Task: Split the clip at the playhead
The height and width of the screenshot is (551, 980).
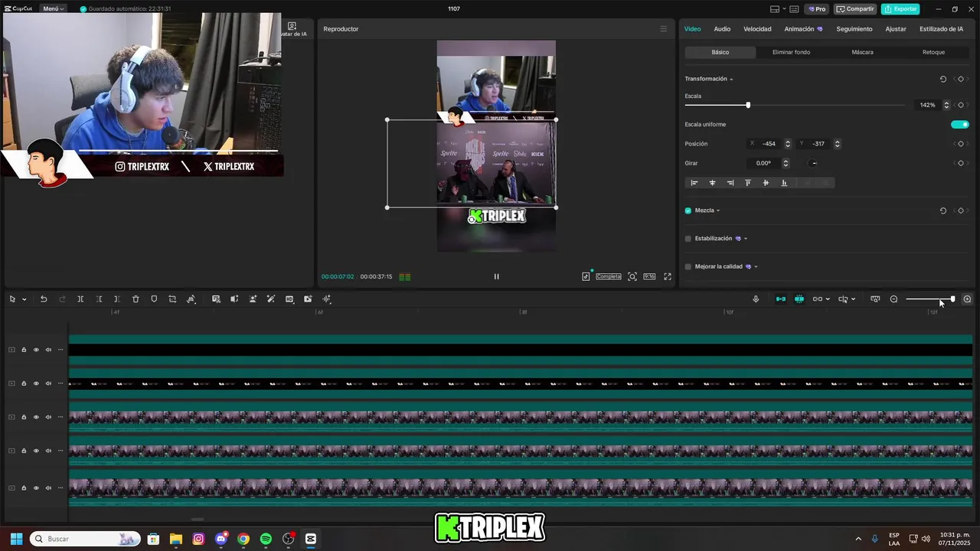Action: point(80,299)
